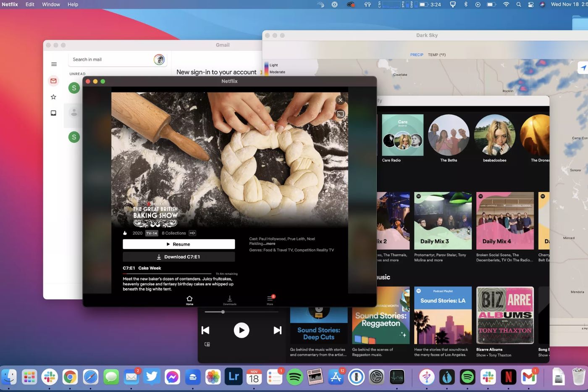Image resolution: width=588 pixels, height=392 pixels.
Task: Cast the show using the Netflix cast icon
Action: (x=340, y=114)
